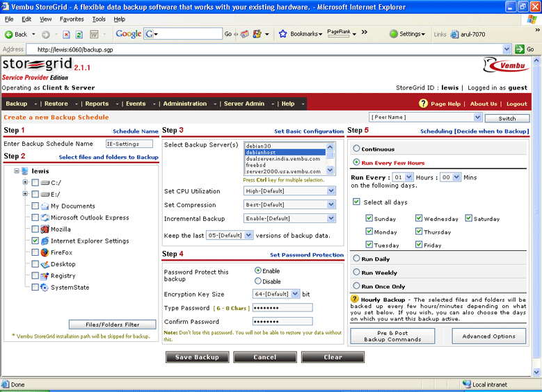
Task: Select debian30 in backup server list
Action: (x=285, y=146)
